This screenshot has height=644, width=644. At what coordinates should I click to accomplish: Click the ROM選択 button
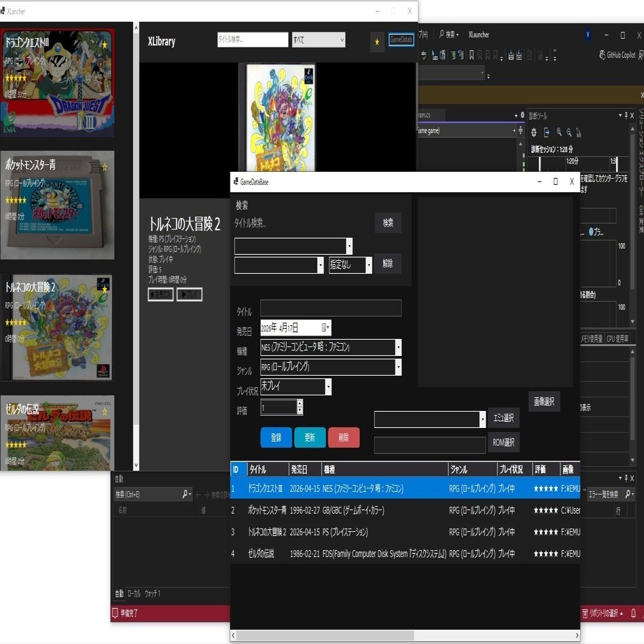coord(503,442)
